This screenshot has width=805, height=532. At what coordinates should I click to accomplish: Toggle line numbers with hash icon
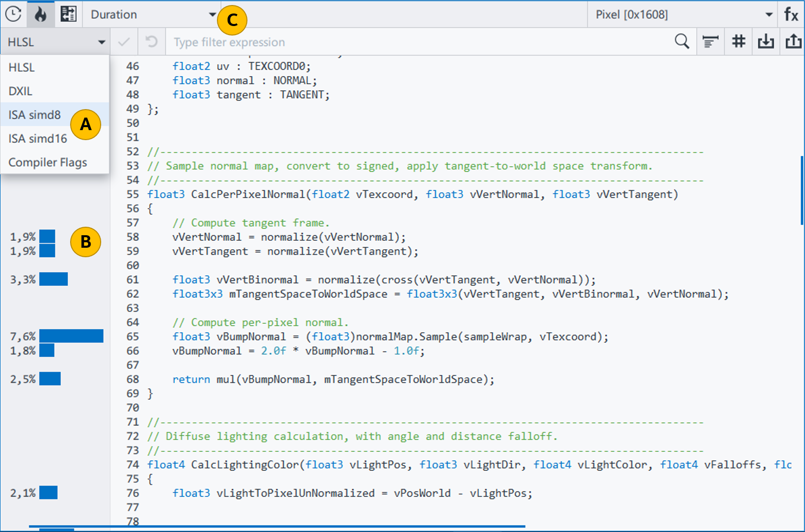point(738,42)
